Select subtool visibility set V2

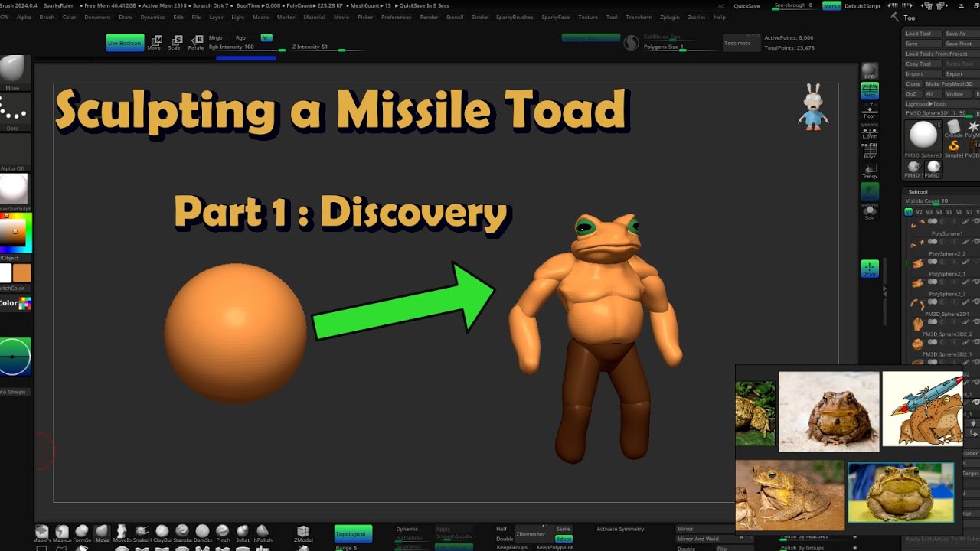[x=919, y=212]
